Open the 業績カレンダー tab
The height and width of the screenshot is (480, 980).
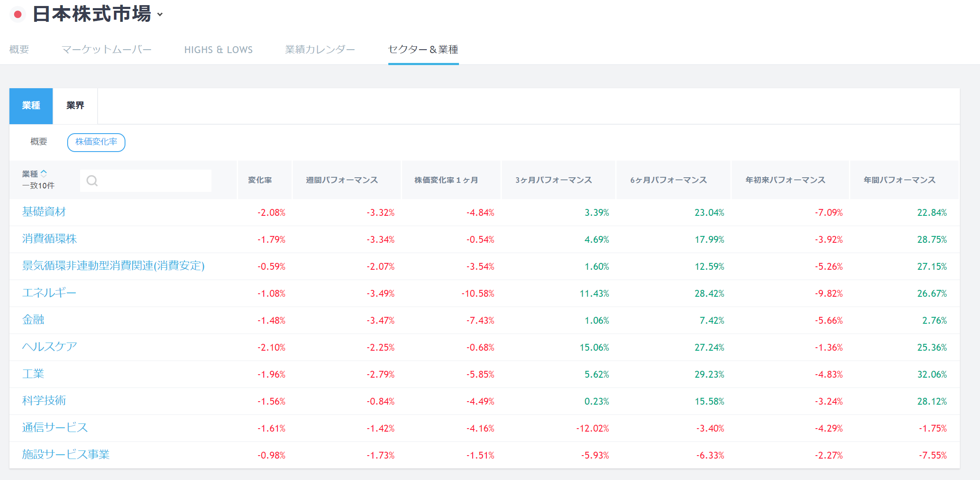tap(320, 50)
